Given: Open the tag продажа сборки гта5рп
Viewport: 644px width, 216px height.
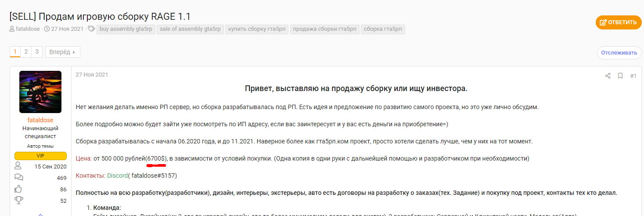Looking at the screenshot, I should tap(325, 29).
